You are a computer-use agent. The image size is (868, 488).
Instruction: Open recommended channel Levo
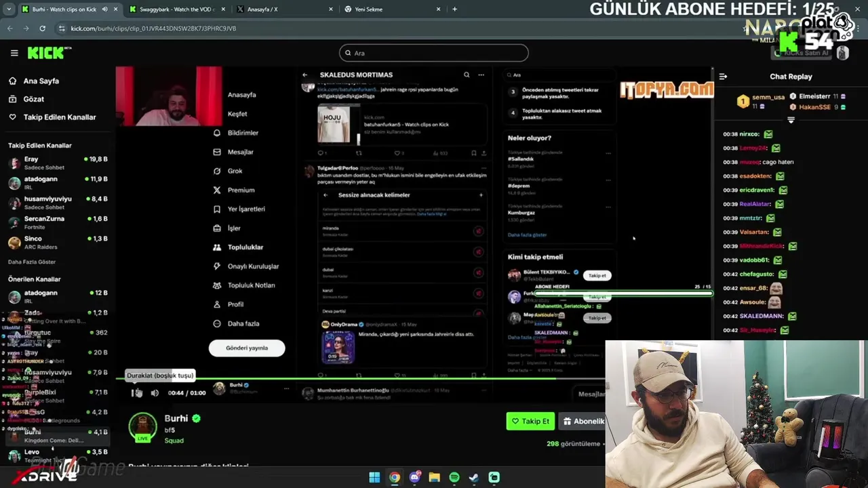(x=58, y=455)
